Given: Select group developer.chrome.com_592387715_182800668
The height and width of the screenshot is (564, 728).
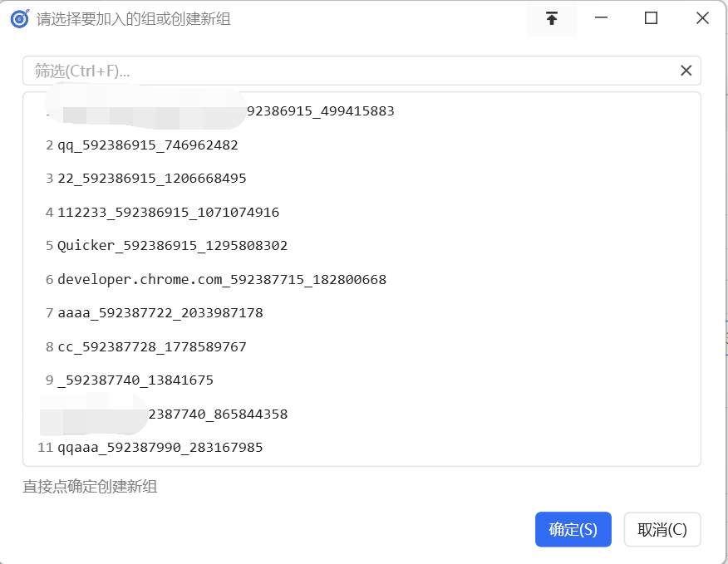Looking at the screenshot, I should pyautogui.click(x=362, y=279).
